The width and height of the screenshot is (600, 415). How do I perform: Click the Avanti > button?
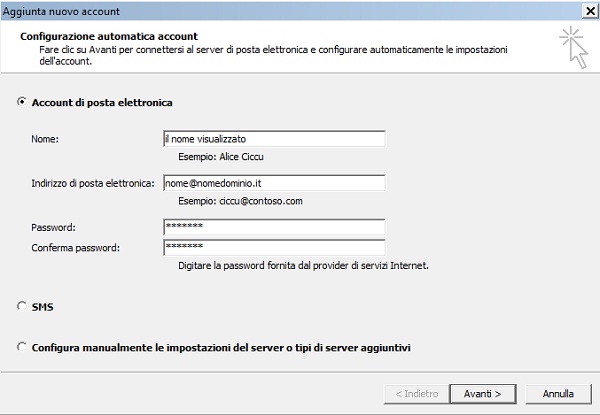(x=483, y=394)
